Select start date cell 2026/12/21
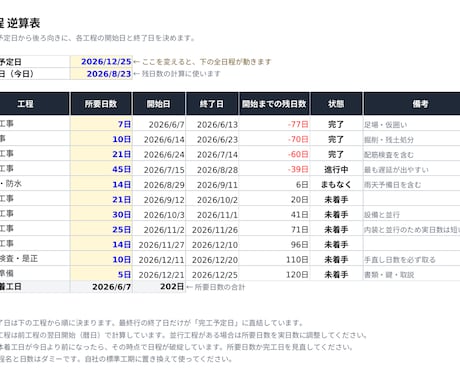460x380 pixels. pos(159,274)
